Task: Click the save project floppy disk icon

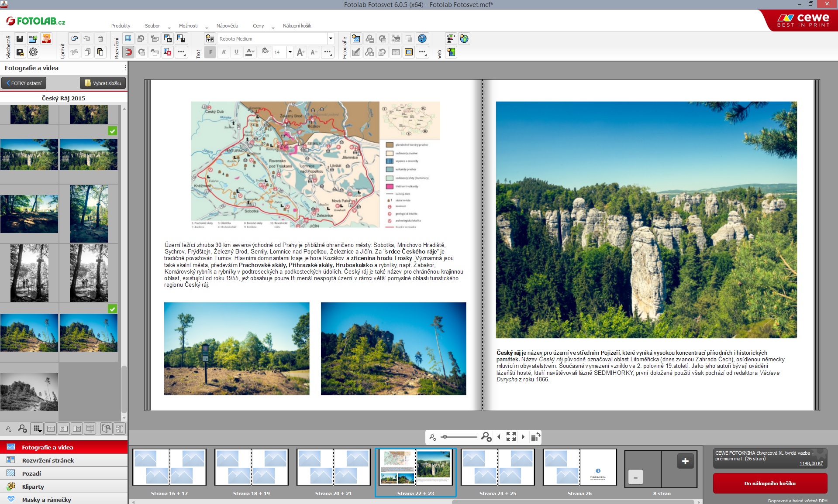Action: pyautogui.click(x=20, y=39)
